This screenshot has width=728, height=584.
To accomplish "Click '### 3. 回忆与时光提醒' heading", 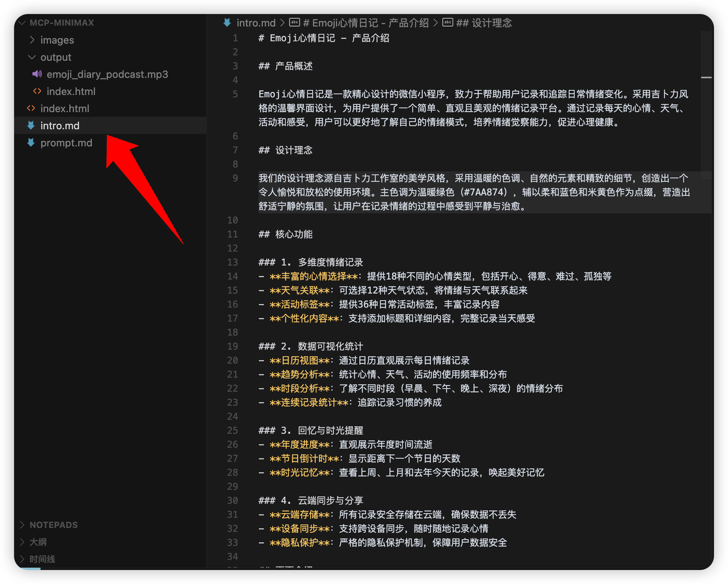I will coord(311,431).
